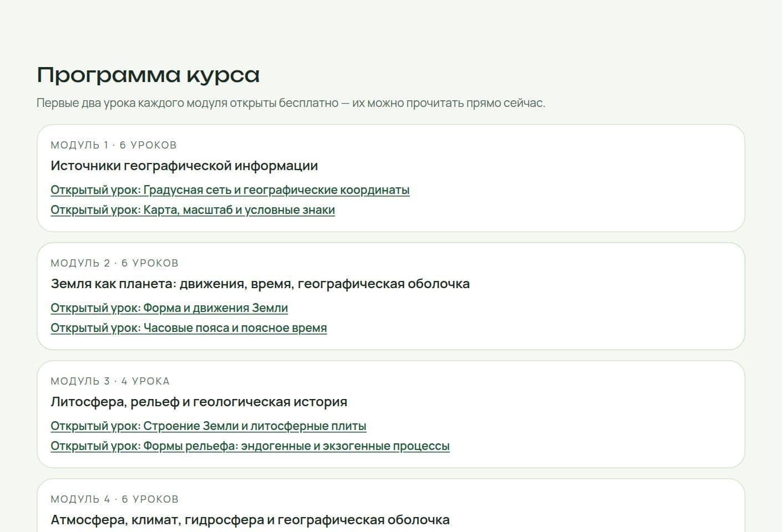
Task: Open lesson Форма и движения Земли
Action: click(x=169, y=308)
